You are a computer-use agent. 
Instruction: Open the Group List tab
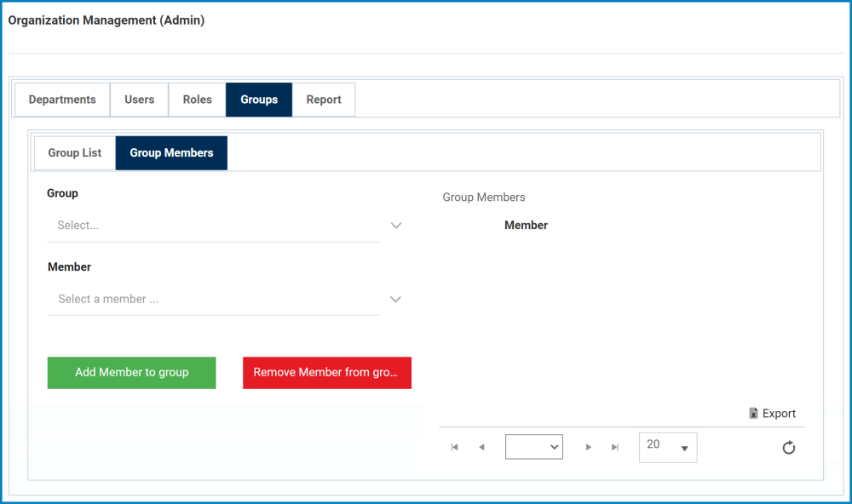pos(74,152)
